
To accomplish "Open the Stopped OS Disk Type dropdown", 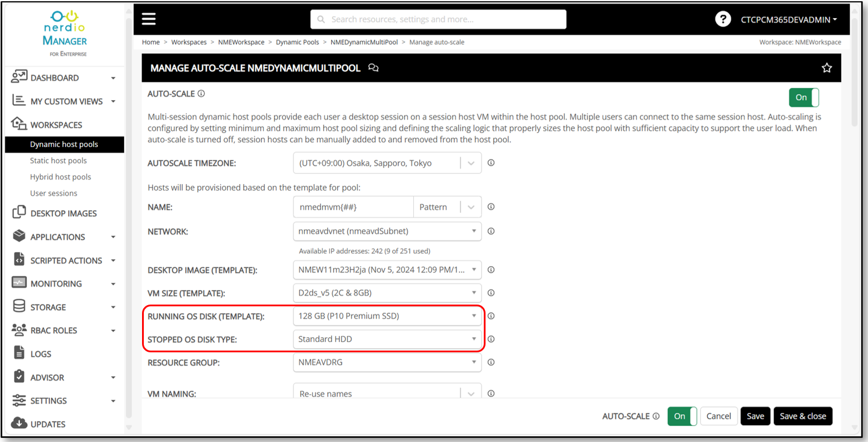I will click(x=387, y=339).
